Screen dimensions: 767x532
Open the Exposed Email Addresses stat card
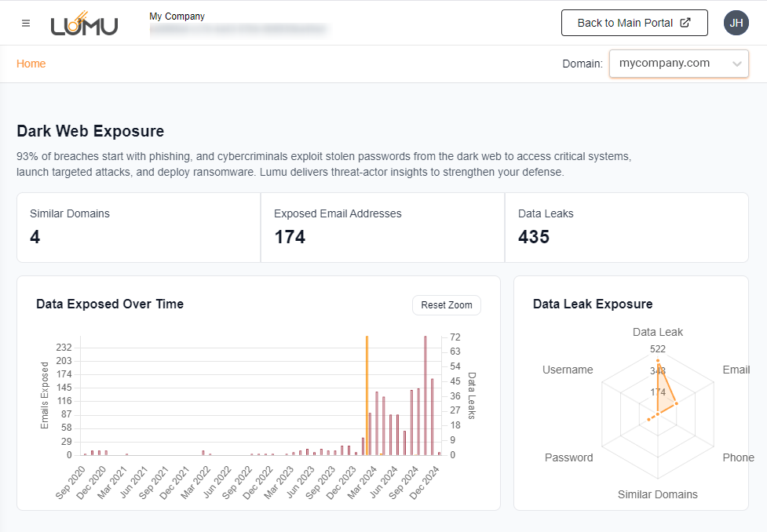[x=382, y=228]
